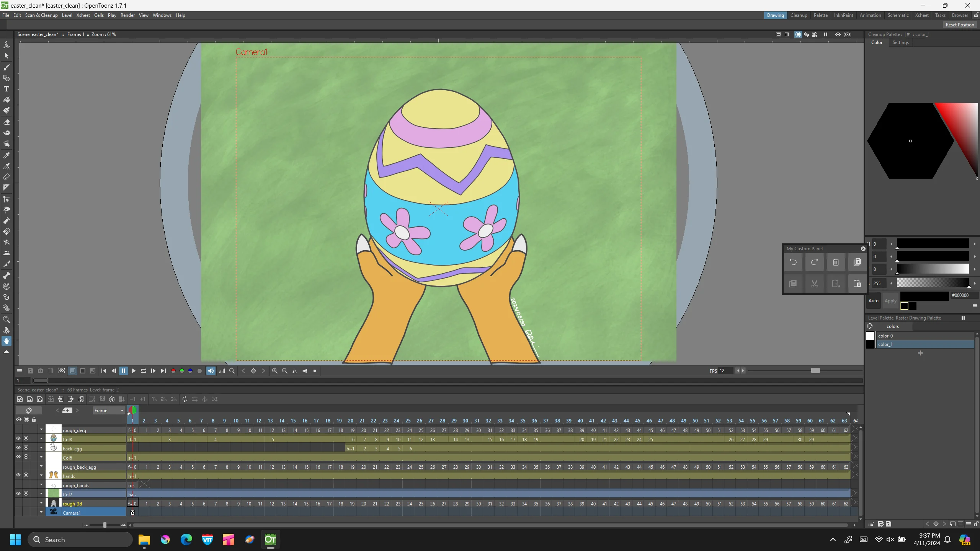Expand hands column options arrow
The height and width of the screenshot is (551, 980).
pyautogui.click(x=41, y=475)
